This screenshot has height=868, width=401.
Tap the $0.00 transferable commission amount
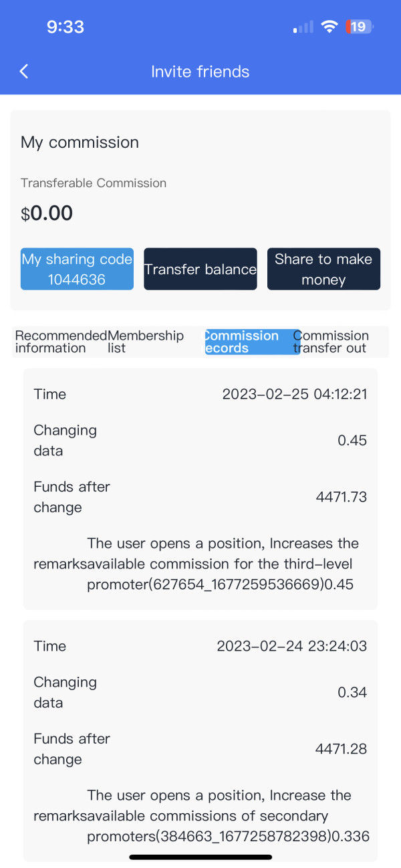tap(47, 213)
